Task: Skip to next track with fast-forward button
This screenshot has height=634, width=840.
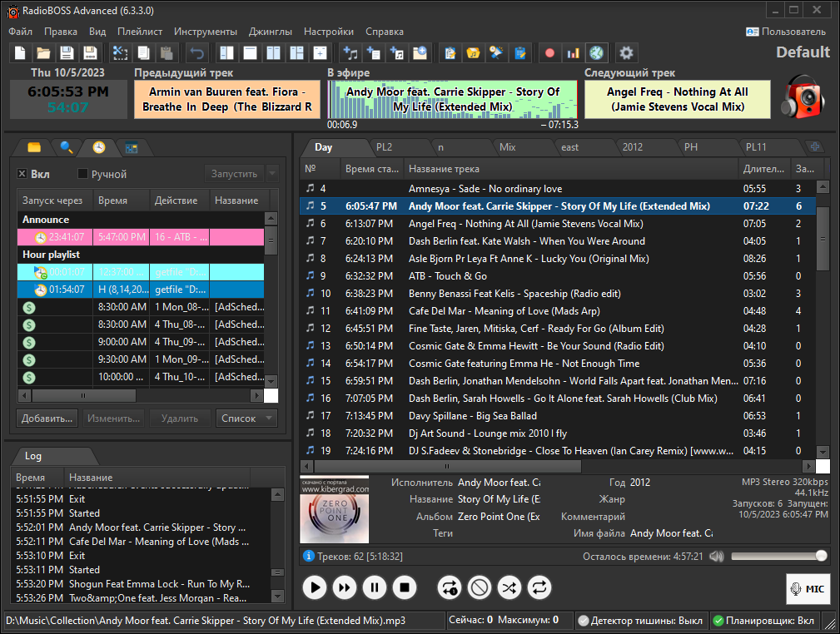Action: click(x=345, y=588)
